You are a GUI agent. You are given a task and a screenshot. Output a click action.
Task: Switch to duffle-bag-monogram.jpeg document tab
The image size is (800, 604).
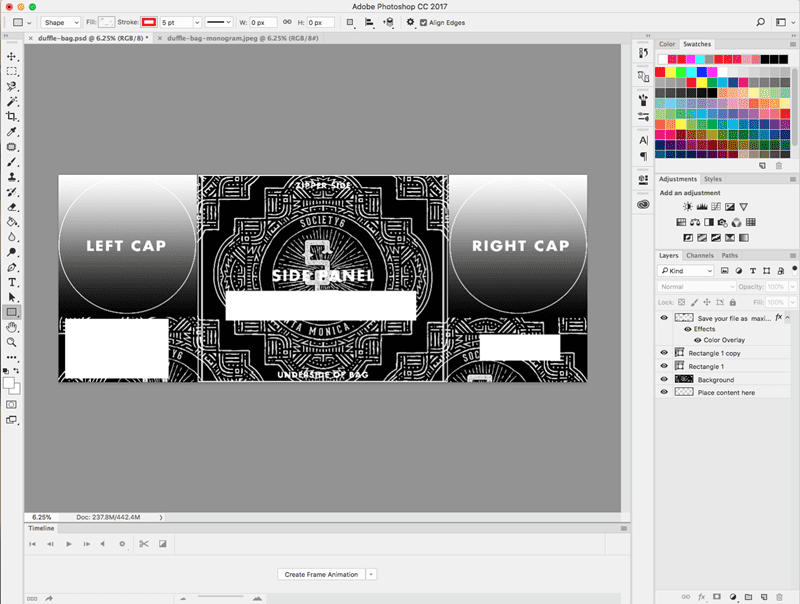tap(242, 38)
